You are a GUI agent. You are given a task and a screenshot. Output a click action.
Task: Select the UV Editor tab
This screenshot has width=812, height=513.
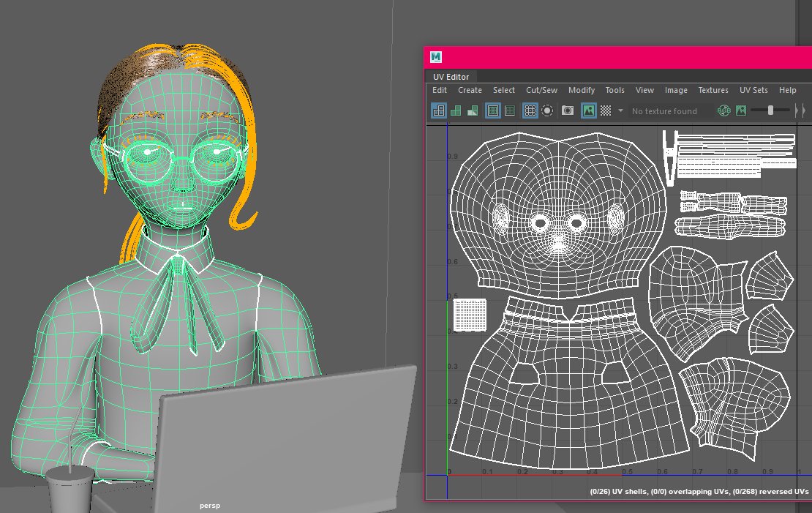click(x=451, y=77)
